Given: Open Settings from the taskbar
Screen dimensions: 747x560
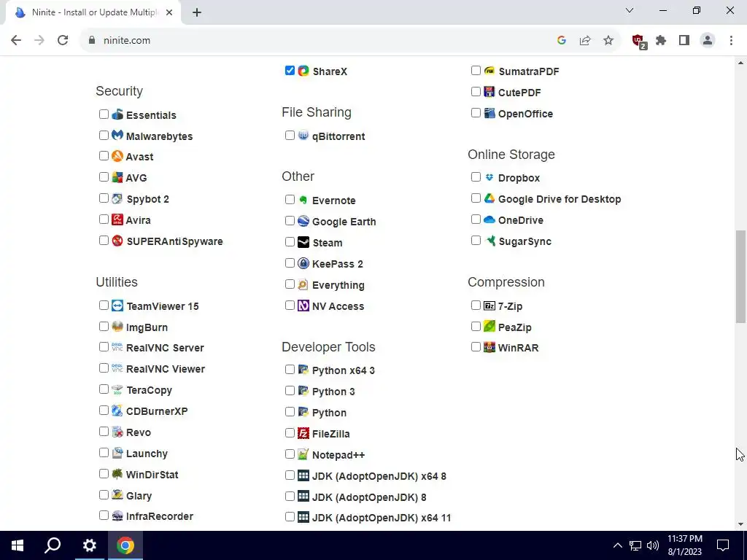Looking at the screenshot, I should coord(89,545).
